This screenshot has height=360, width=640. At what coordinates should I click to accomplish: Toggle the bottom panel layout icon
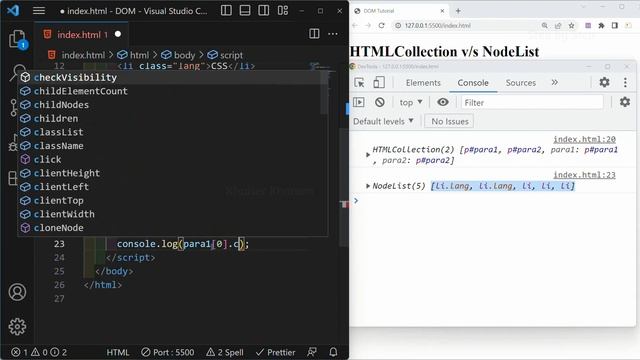[245, 11]
